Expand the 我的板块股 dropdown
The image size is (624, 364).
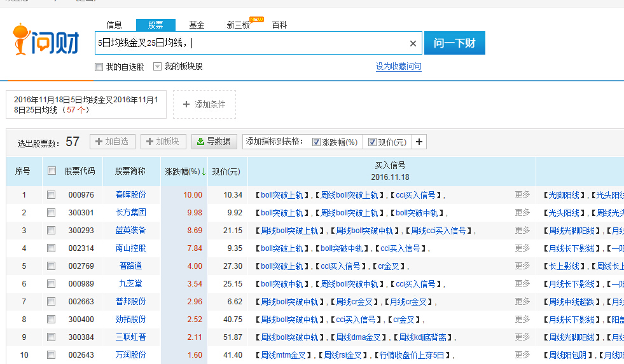click(x=158, y=66)
